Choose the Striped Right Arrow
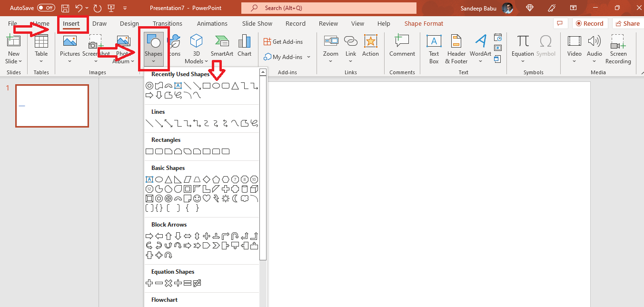The width and height of the screenshot is (644, 307). coord(188,246)
